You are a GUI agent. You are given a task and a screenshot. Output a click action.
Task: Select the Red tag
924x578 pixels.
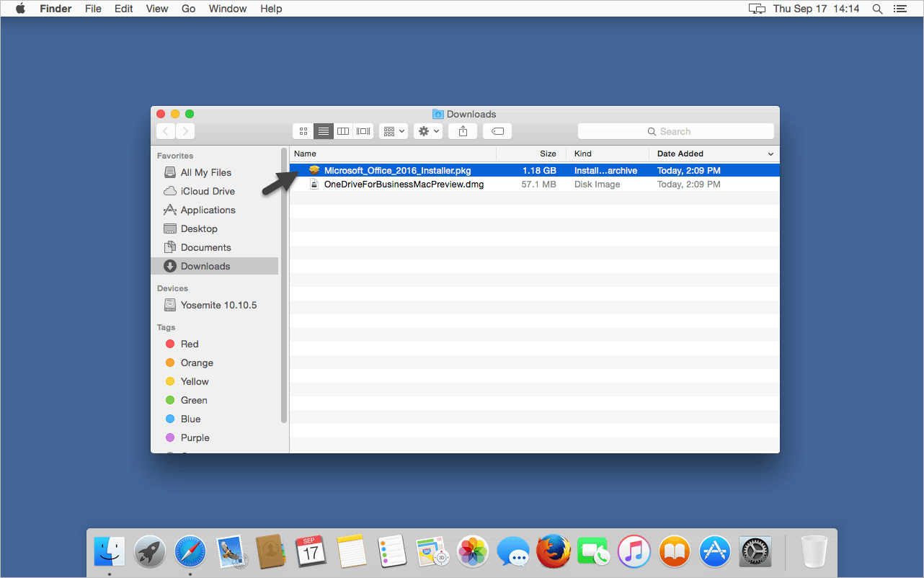point(214,344)
